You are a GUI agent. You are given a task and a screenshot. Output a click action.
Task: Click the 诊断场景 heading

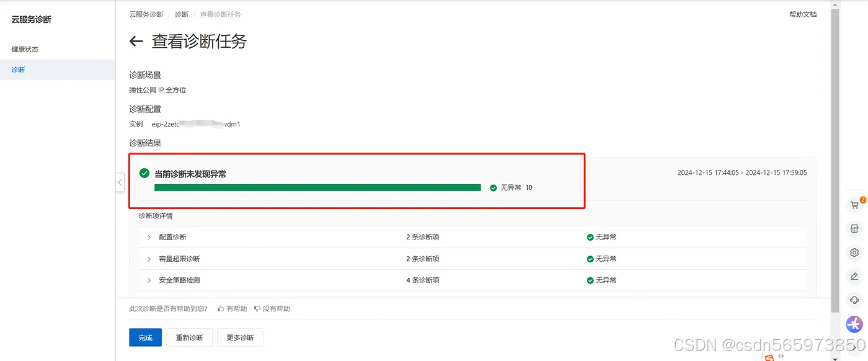[145, 75]
